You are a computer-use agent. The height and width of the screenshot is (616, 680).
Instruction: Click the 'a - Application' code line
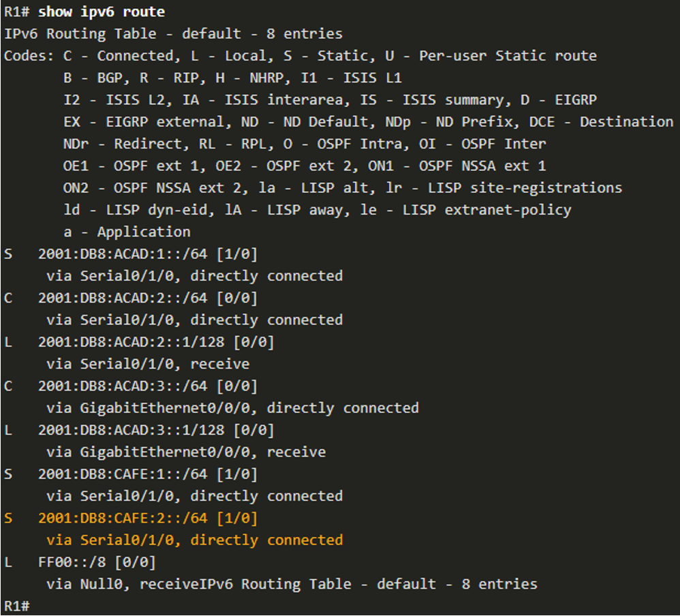[127, 232]
